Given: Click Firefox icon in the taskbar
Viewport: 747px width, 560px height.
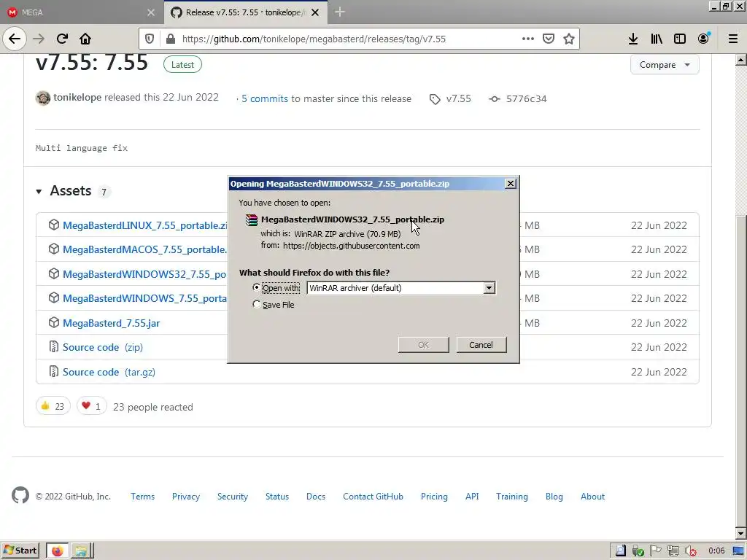Looking at the screenshot, I should 57,551.
